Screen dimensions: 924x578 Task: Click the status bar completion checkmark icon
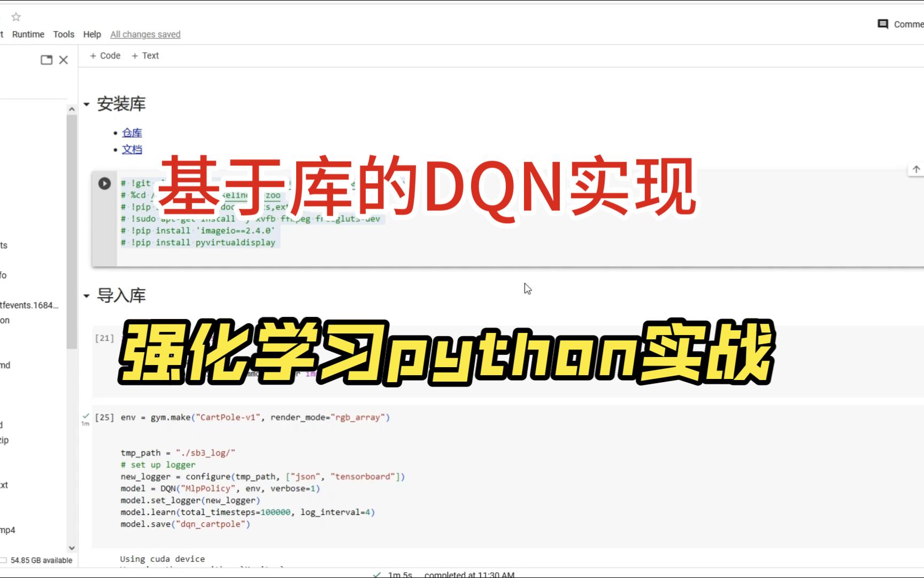click(x=377, y=575)
